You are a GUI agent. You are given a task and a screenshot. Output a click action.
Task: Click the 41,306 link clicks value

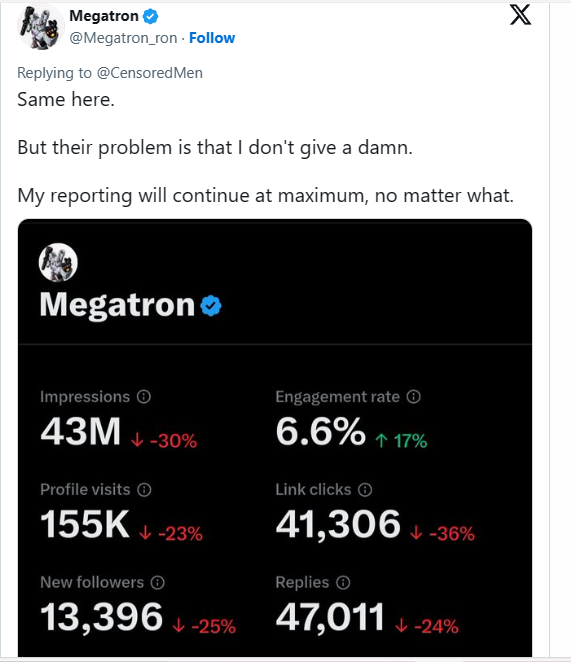point(338,524)
